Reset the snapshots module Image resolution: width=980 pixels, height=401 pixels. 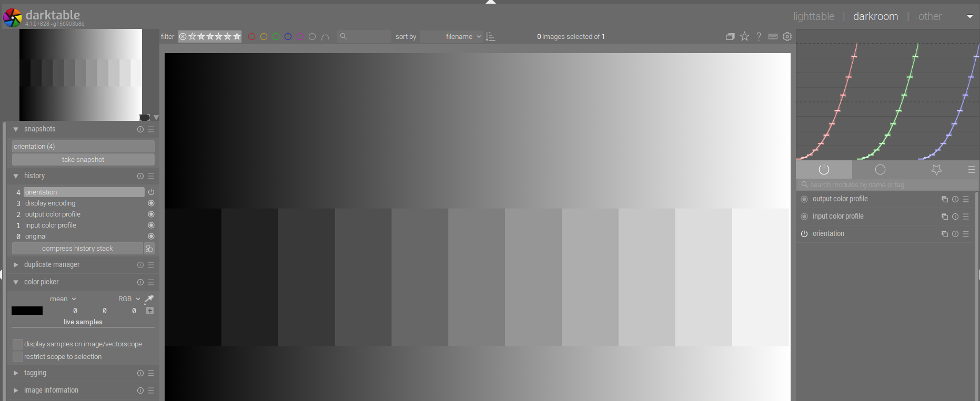140,129
